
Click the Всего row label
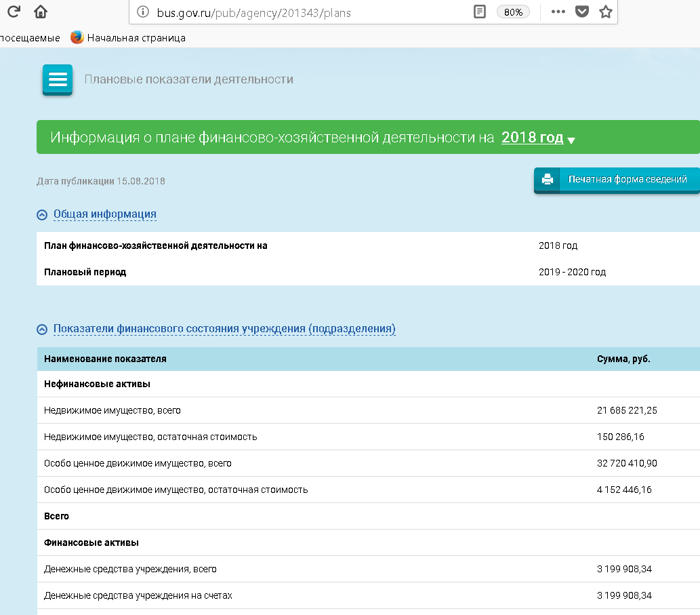click(x=56, y=516)
